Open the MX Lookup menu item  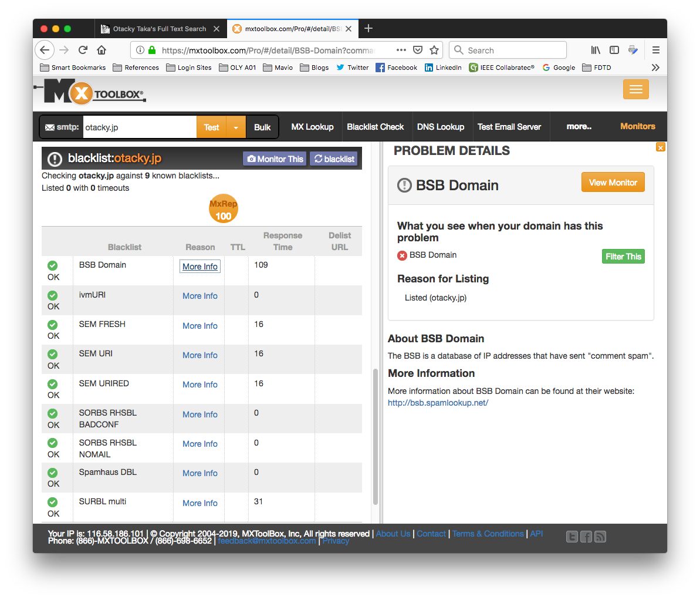click(x=312, y=127)
